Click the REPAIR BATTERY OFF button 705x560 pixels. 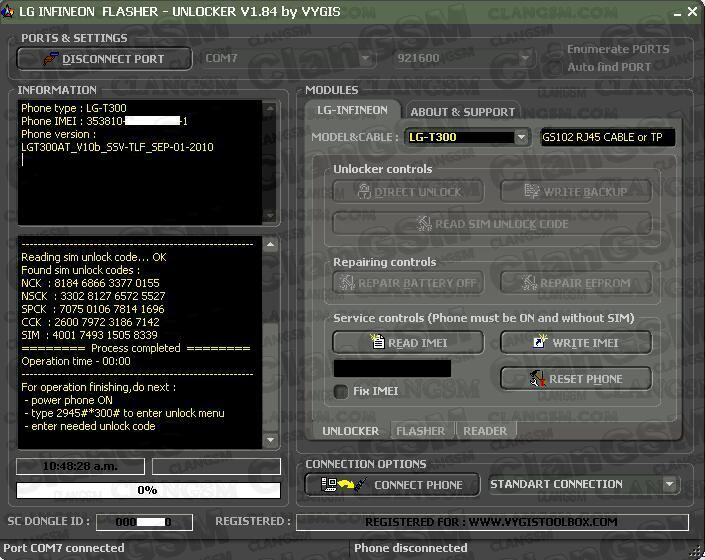click(408, 283)
